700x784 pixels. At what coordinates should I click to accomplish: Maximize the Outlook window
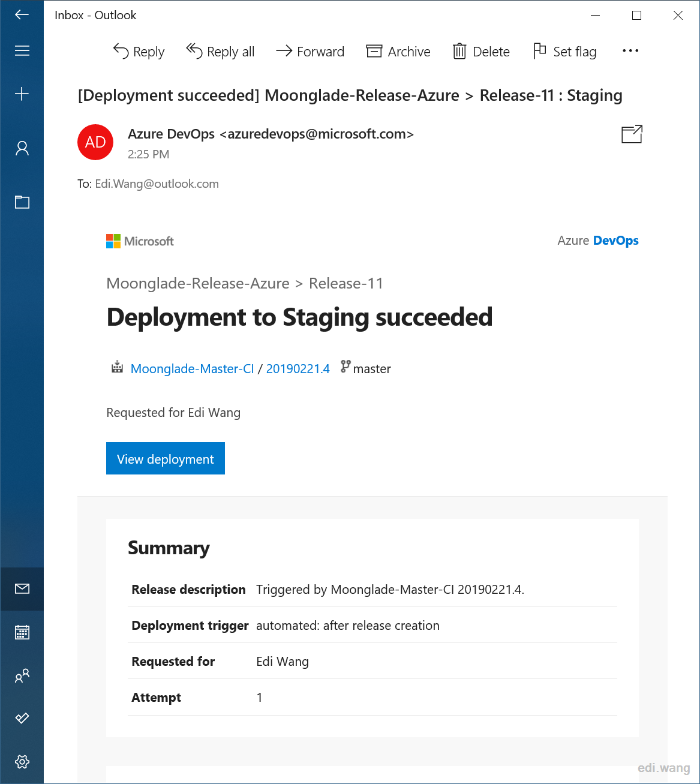636,16
